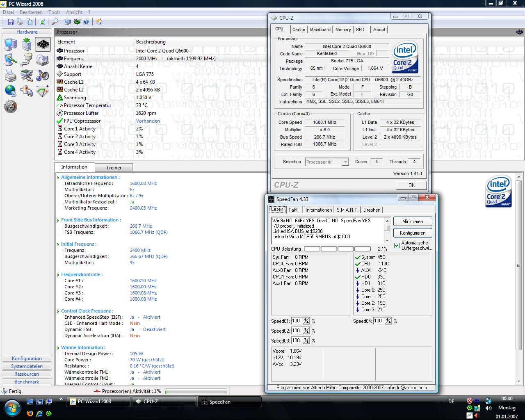This screenshot has height=420, width=525.
Task: Collapse the Initial Frequenz section arrow
Action: pyautogui.click(x=58, y=244)
